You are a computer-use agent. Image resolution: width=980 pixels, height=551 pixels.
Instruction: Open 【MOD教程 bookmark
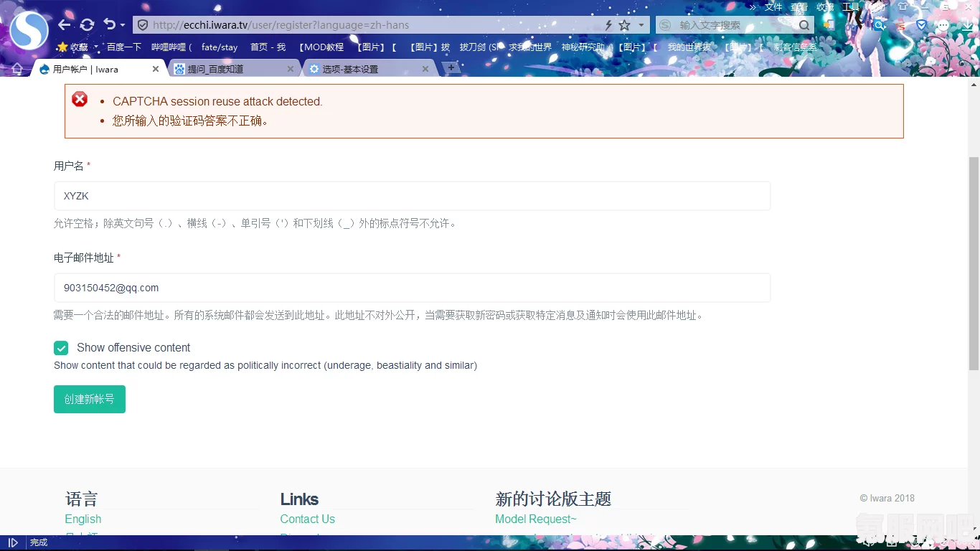click(321, 47)
